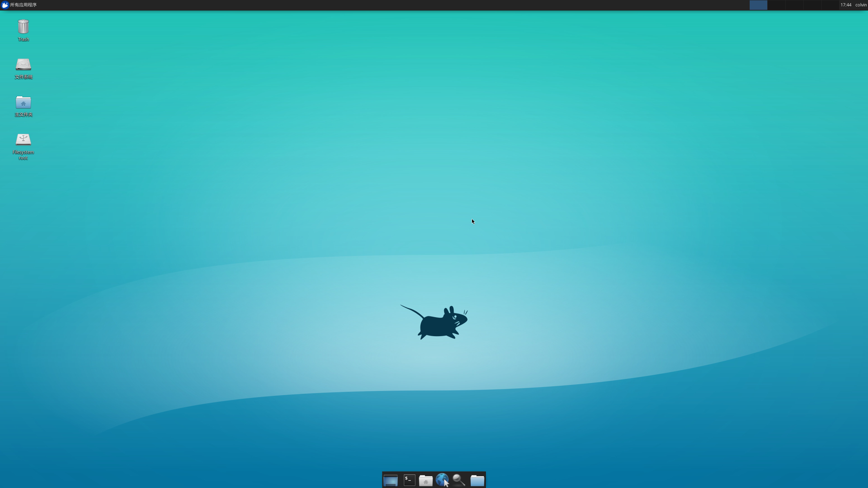Launch the terminal emulator from the dock
This screenshot has width=868, height=488.
click(x=409, y=480)
